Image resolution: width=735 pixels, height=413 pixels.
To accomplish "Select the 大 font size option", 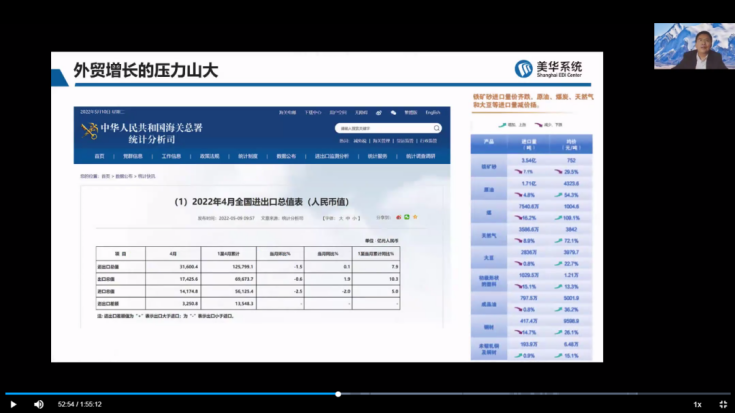I will (x=341, y=218).
